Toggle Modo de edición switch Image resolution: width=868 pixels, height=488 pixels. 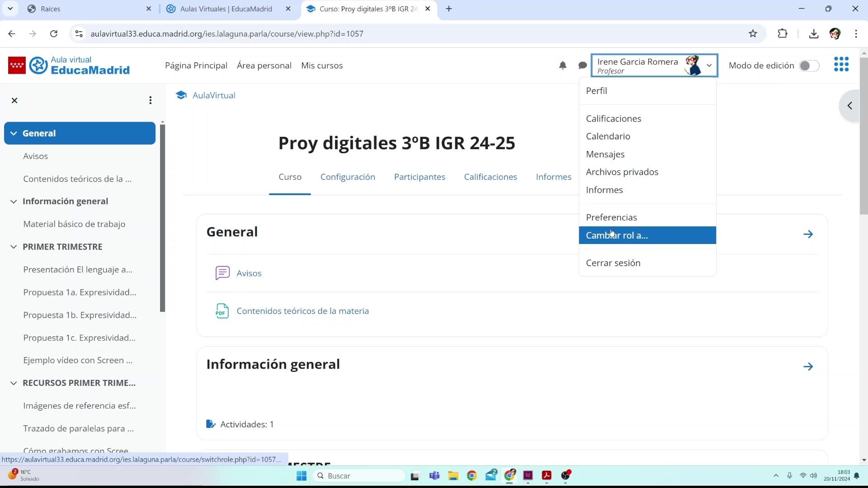[809, 66]
